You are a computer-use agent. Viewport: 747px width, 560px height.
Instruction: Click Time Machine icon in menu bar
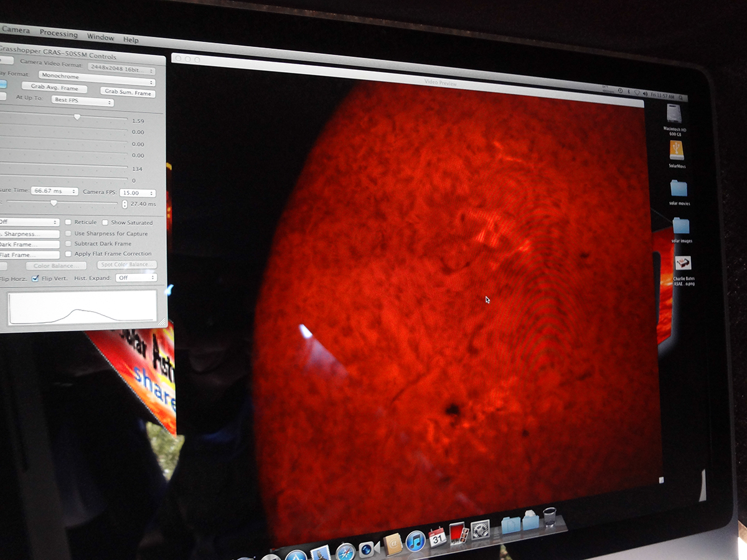(620, 91)
